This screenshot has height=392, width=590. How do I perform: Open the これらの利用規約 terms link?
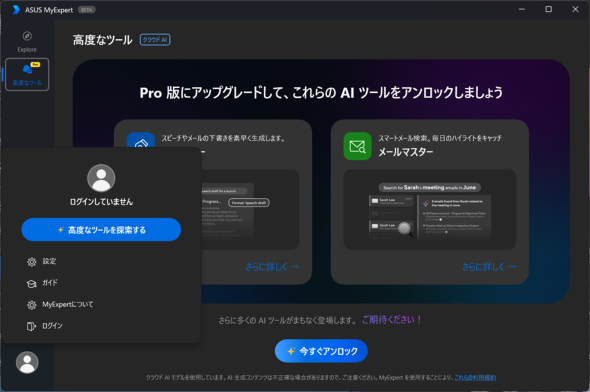point(475,377)
